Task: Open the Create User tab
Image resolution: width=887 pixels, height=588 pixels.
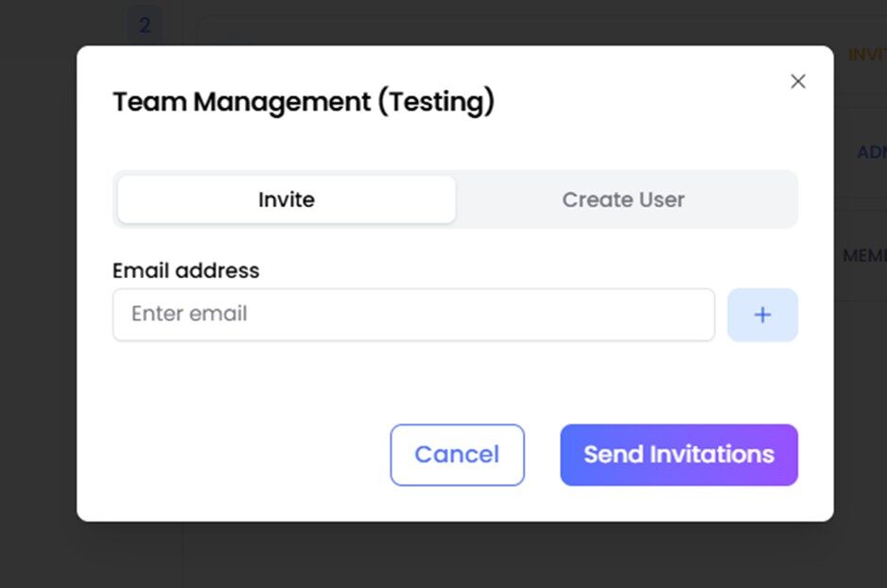Action: [623, 199]
